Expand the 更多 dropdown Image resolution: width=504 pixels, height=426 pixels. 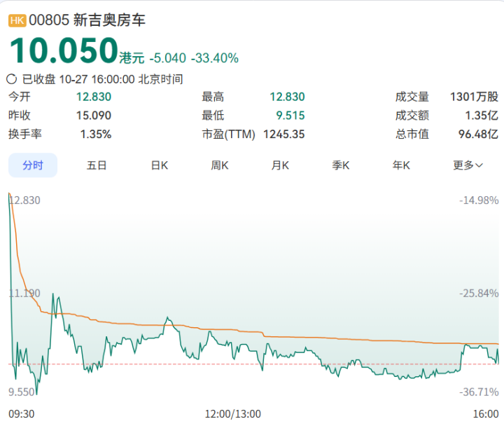pyautogui.click(x=468, y=165)
